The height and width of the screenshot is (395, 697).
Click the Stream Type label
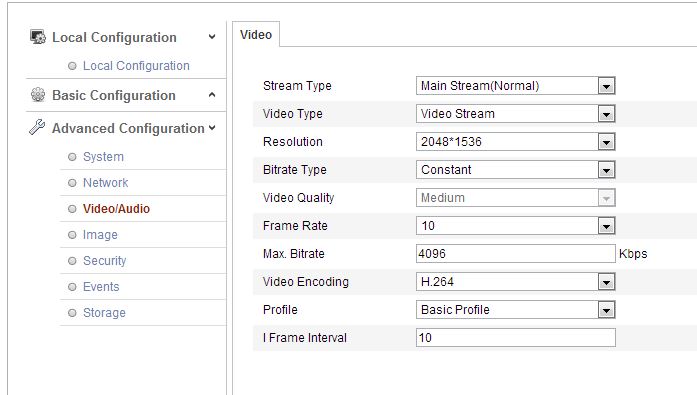(297, 86)
